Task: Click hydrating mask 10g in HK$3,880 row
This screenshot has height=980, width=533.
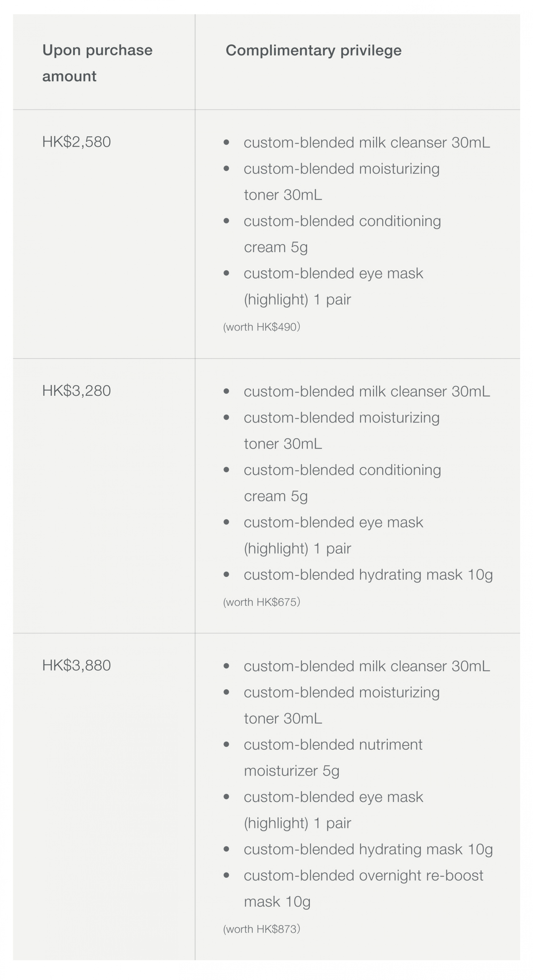Action: pos(368,850)
